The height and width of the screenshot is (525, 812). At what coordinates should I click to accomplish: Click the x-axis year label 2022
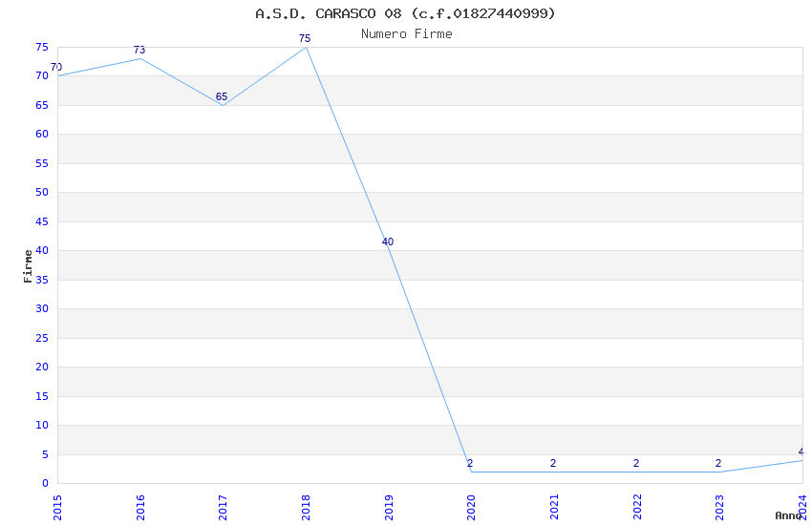pos(637,508)
